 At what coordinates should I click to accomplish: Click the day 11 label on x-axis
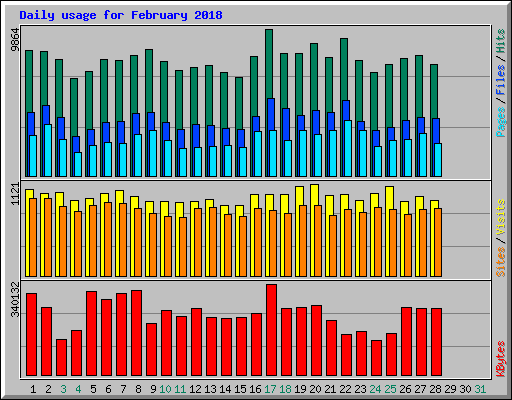click(180, 389)
